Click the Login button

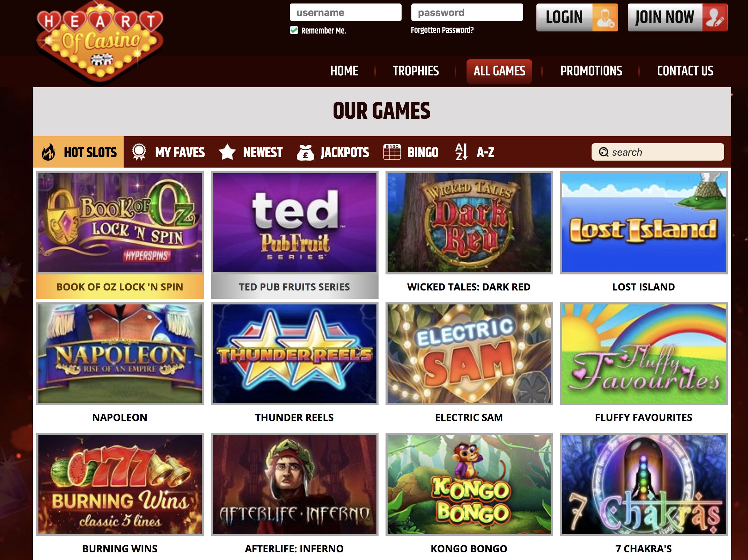point(577,17)
